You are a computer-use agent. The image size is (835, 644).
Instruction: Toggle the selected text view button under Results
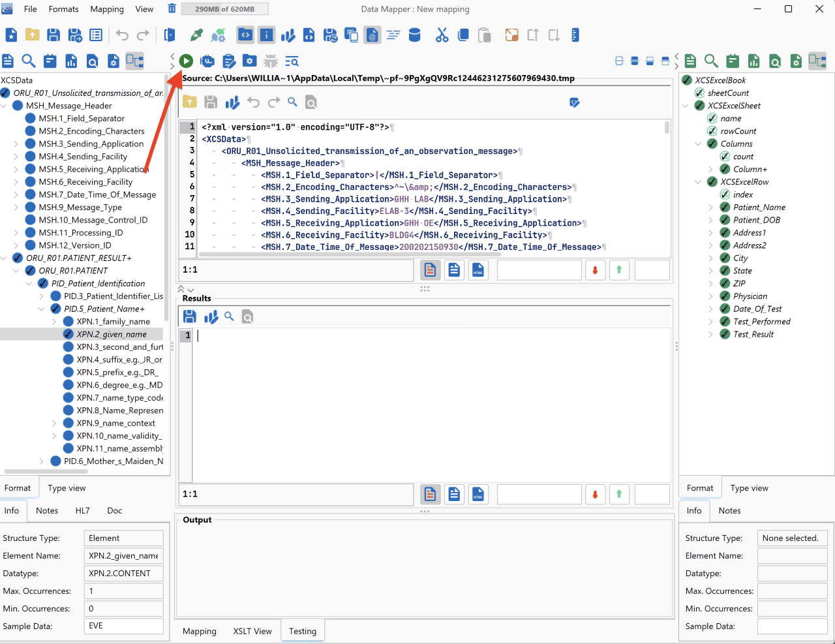pos(430,494)
